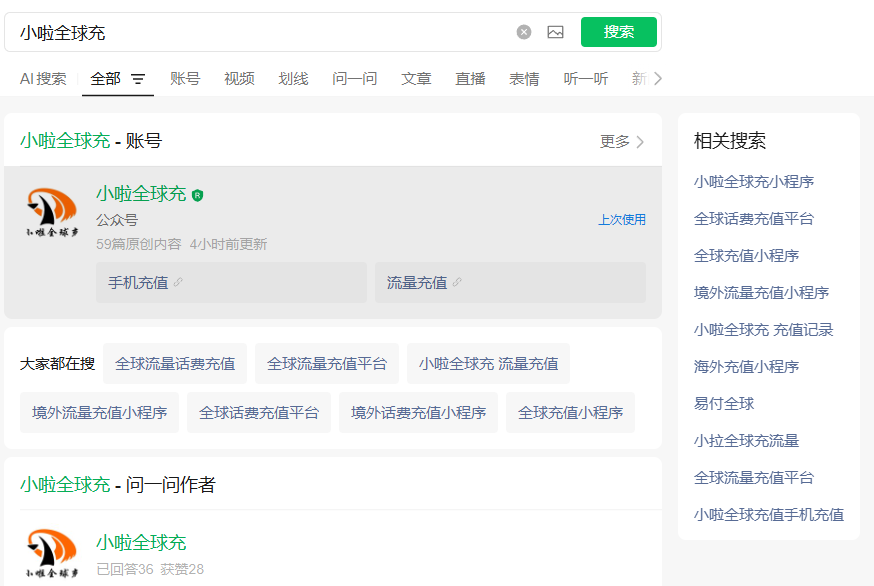Open filter icon beside 全部 tab
This screenshot has height=586, width=874.
(x=138, y=79)
